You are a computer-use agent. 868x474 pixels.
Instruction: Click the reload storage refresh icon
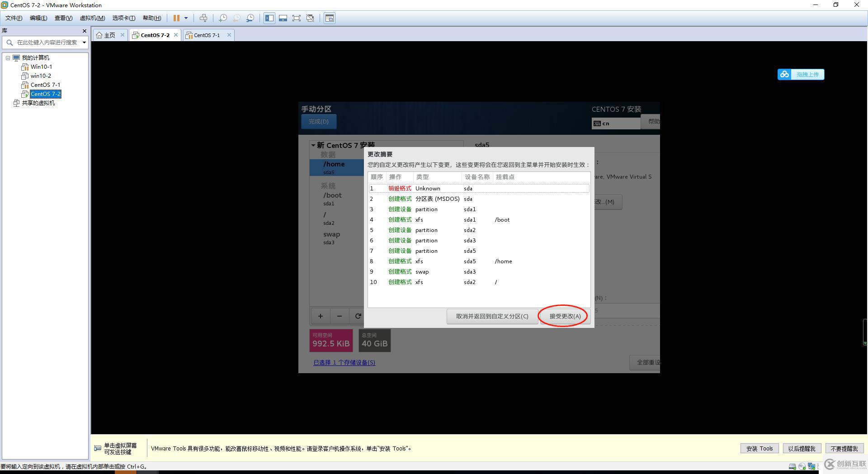[x=358, y=316]
